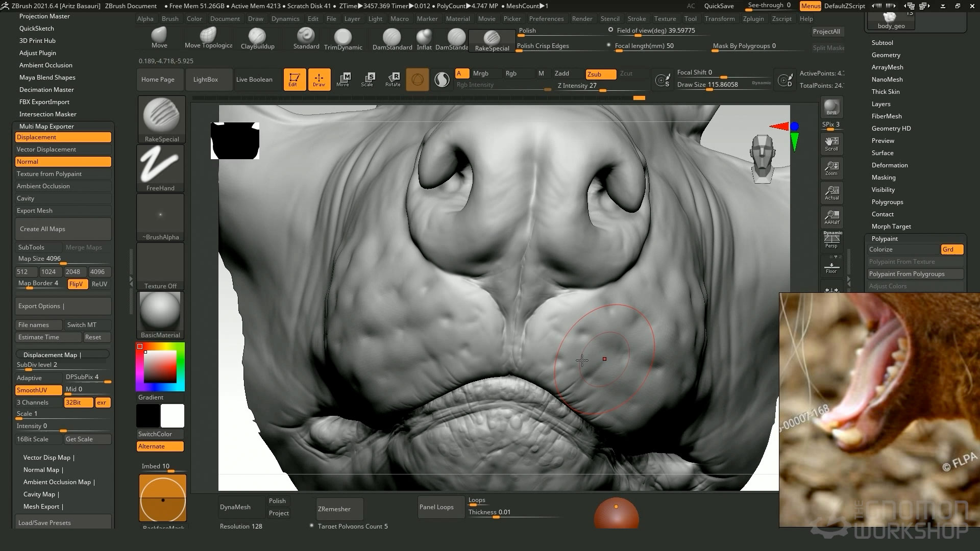Activate Rotate transform mode

point(393,79)
